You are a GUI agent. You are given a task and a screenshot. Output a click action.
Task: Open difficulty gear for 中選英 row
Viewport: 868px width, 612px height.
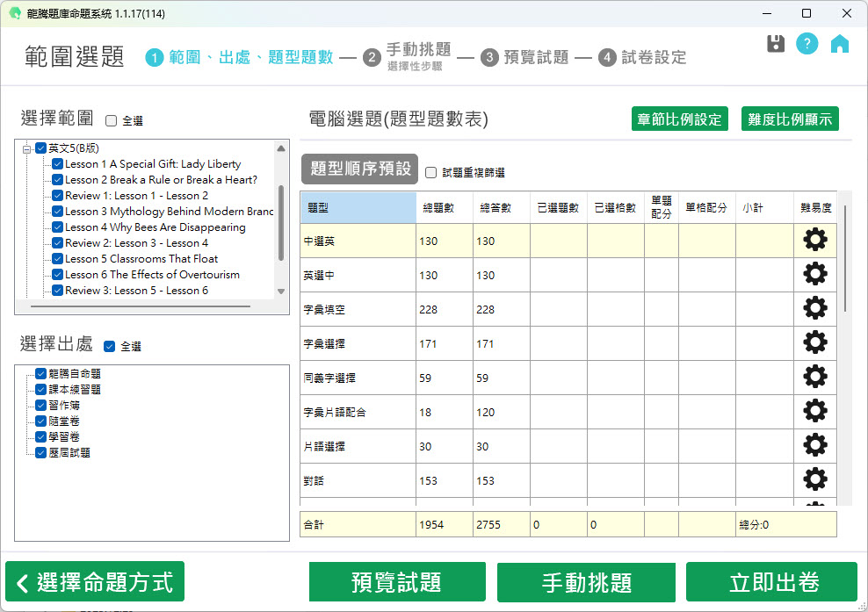[x=815, y=241]
